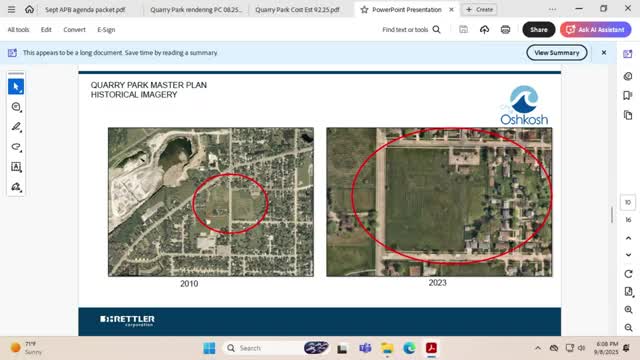Switch to Sept APB agenda packet.pdf tab
This screenshot has height=360, width=640.
85,9
